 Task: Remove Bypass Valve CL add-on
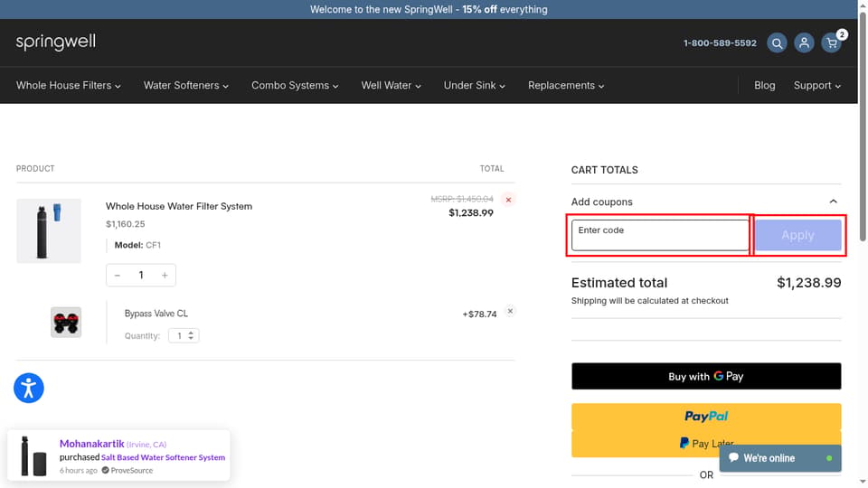tap(510, 311)
